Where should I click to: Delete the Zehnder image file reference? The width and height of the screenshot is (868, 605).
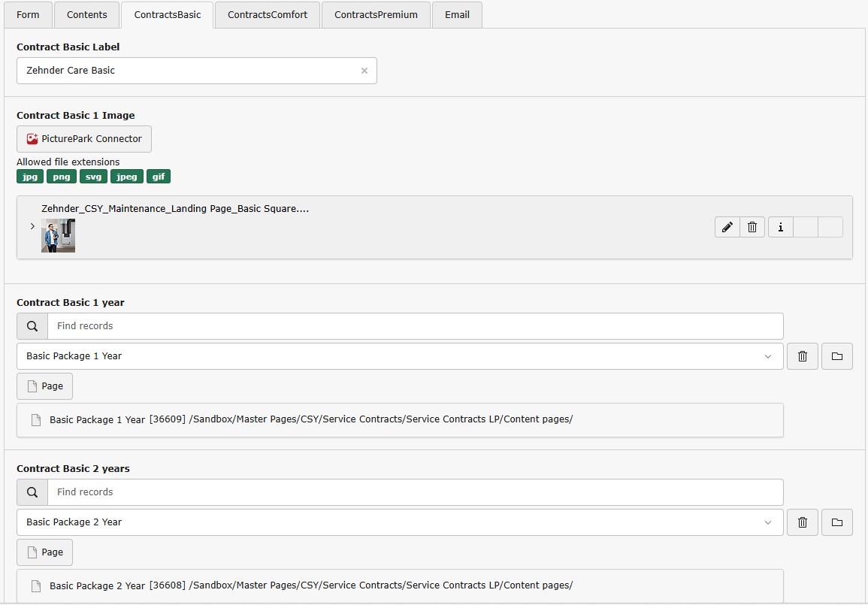pyautogui.click(x=752, y=227)
